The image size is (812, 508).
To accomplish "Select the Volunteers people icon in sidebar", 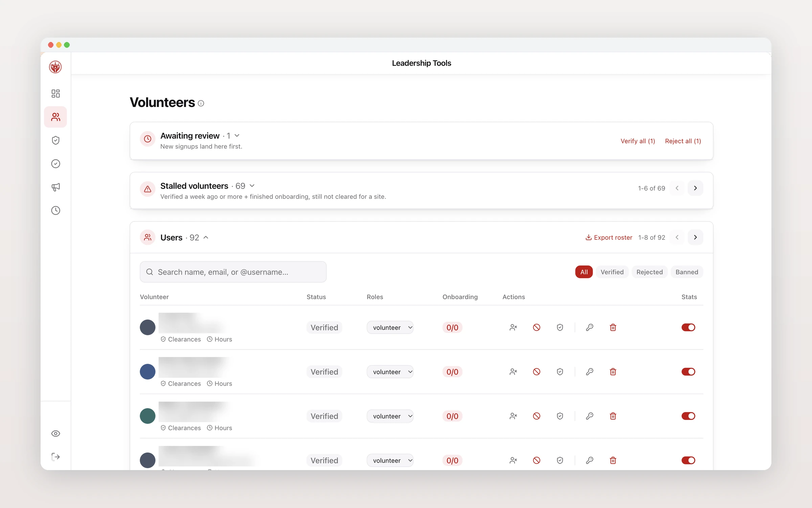I will click(x=55, y=117).
